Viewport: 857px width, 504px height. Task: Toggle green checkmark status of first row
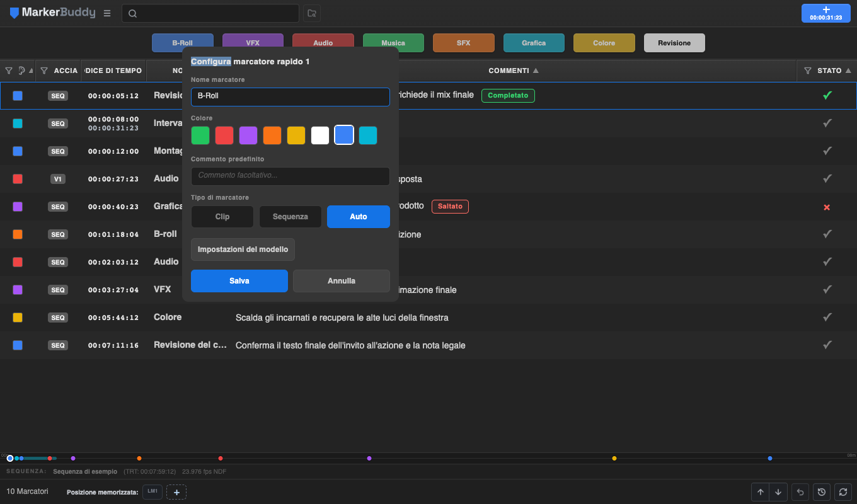[x=827, y=96]
